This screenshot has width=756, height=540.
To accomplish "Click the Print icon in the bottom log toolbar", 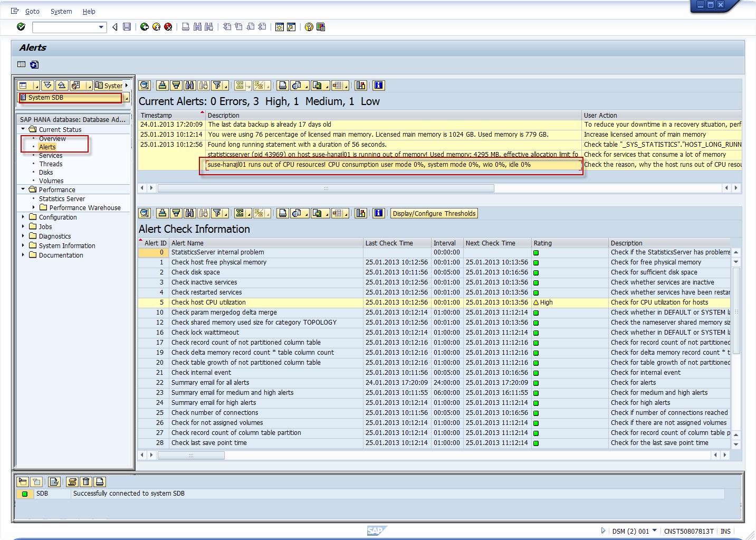I will click(100, 481).
